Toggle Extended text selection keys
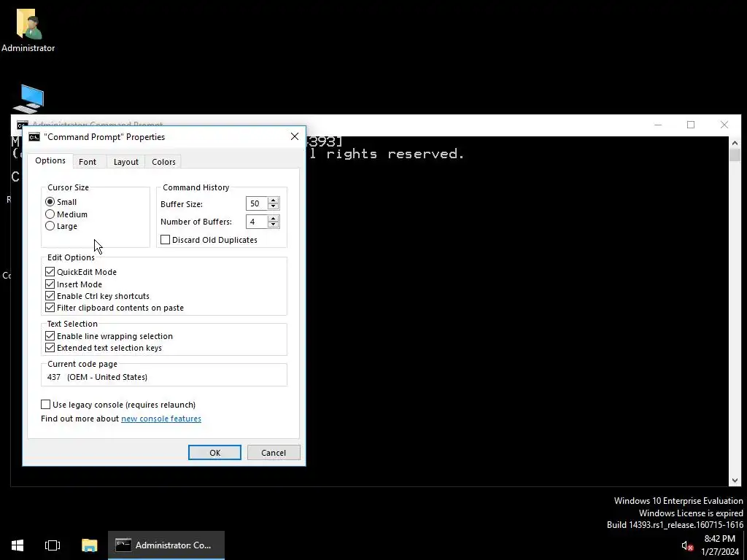The width and height of the screenshot is (747, 560). click(50, 348)
